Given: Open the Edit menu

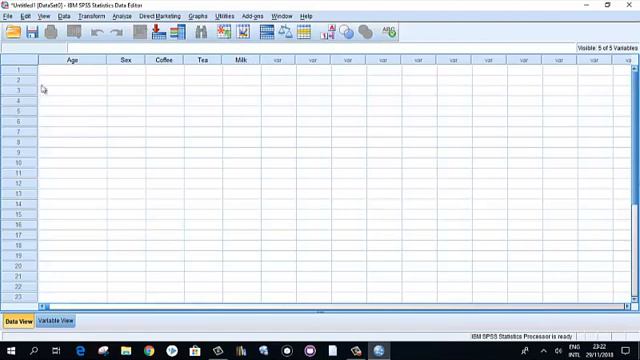Looking at the screenshot, I should [25, 16].
